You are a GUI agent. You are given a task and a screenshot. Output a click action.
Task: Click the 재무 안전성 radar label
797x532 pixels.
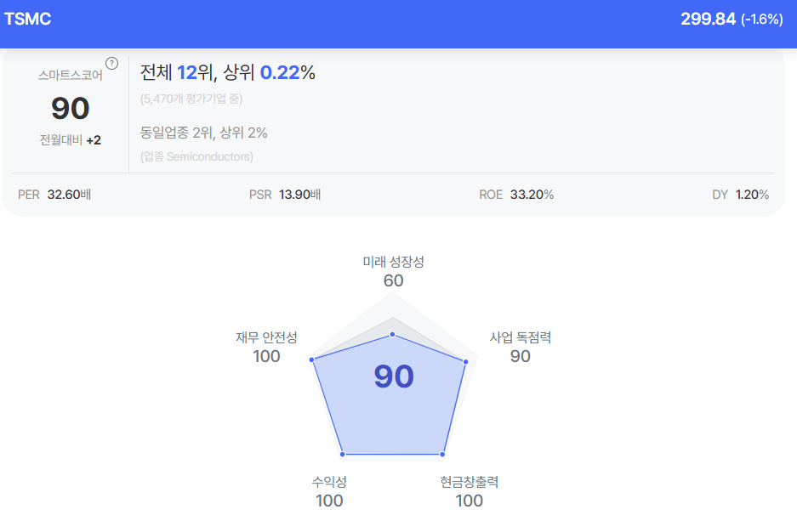(x=266, y=337)
